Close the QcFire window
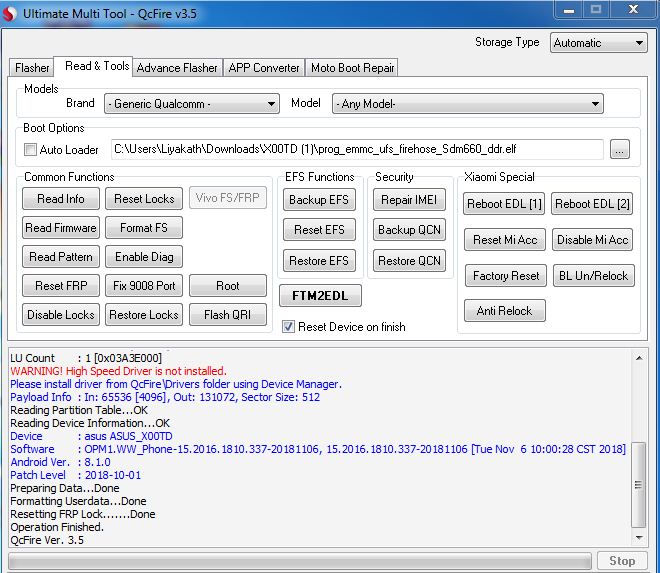 [x=633, y=9]
